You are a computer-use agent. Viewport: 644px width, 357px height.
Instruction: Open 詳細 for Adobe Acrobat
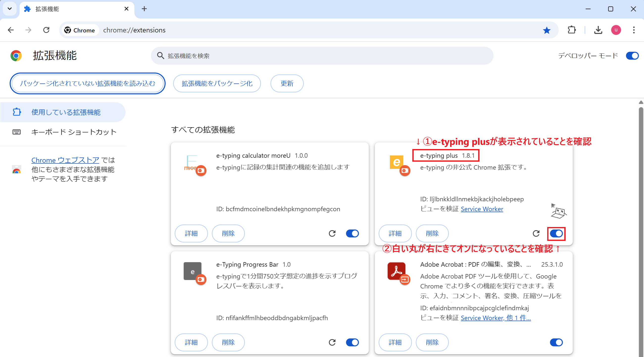coord(395,342)
